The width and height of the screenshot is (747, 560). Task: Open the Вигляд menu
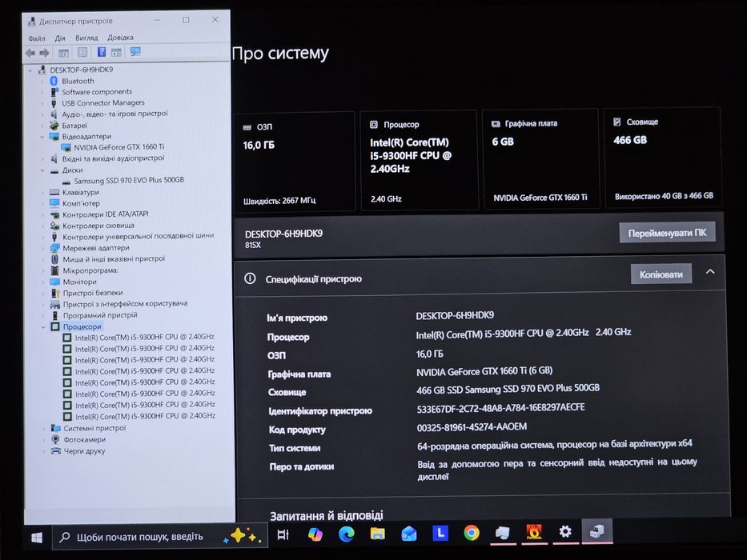86,38
